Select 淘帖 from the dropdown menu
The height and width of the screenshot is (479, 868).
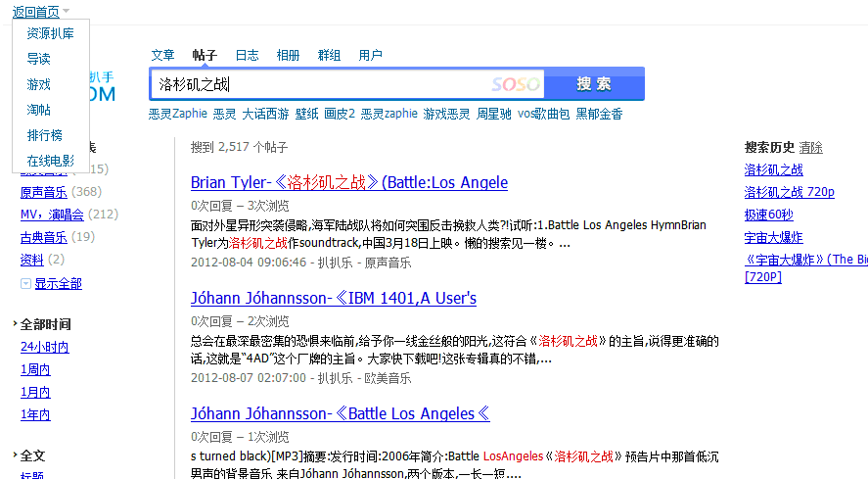coord(39,110)
